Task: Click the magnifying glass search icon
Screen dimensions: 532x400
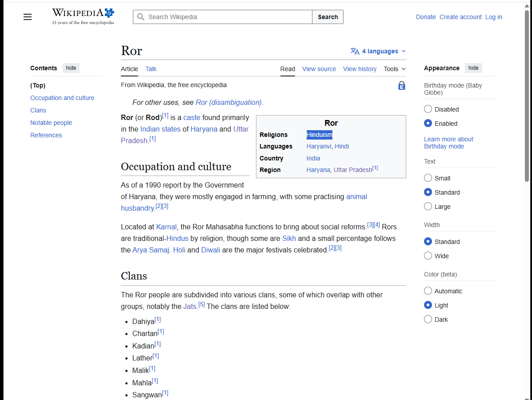Action: coord(141,17)
